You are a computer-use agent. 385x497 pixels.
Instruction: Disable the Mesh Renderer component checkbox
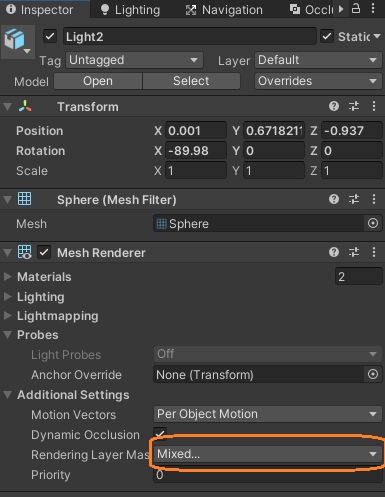pyautogui.click(x=44, y=252)
